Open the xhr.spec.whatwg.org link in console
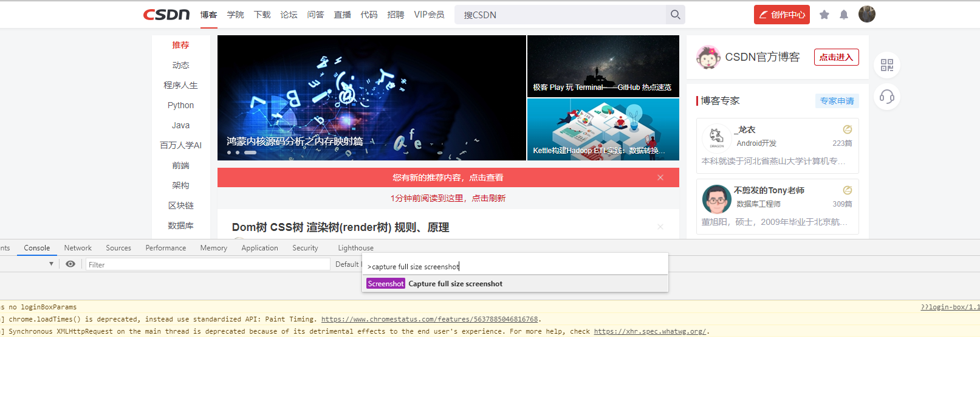The width and height of the screenshot is (980, 406). point(650,331)
